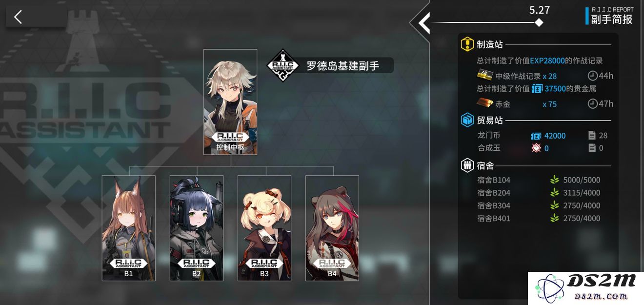The width and height of the screenshot is (644, 305).
Task: Select the 宿舍B104 dormitory row
Action: pyautogui.click(x=539, y=180)
